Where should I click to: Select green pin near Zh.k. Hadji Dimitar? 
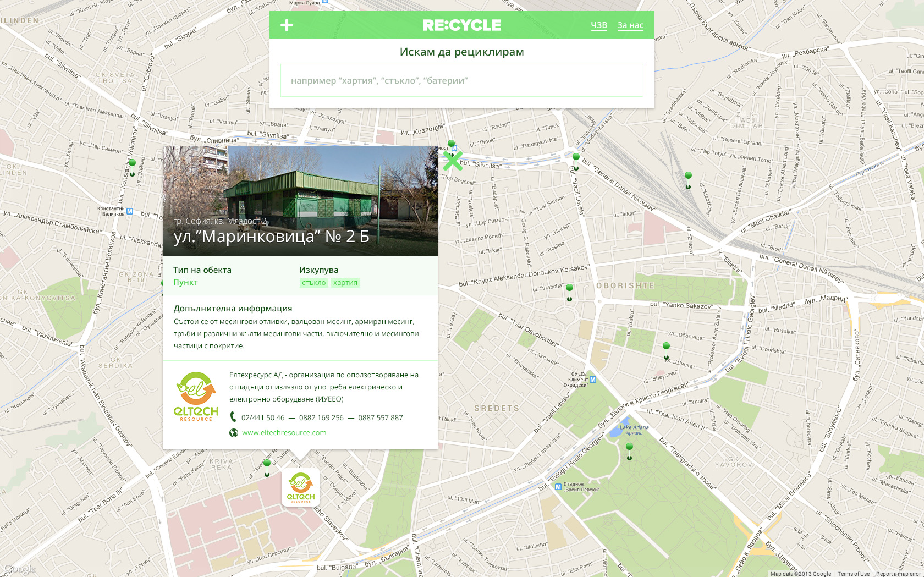tap(688, 179)
